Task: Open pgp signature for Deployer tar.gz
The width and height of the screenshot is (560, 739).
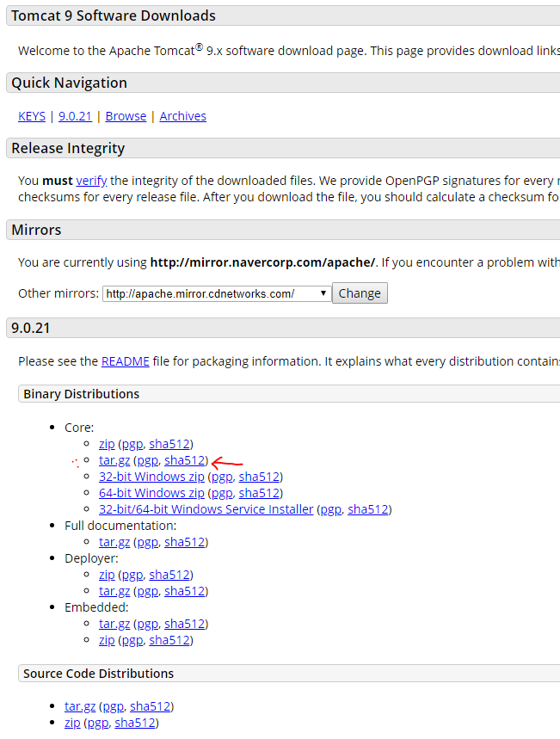Action: pyautogui.click(x=148, y=591)
